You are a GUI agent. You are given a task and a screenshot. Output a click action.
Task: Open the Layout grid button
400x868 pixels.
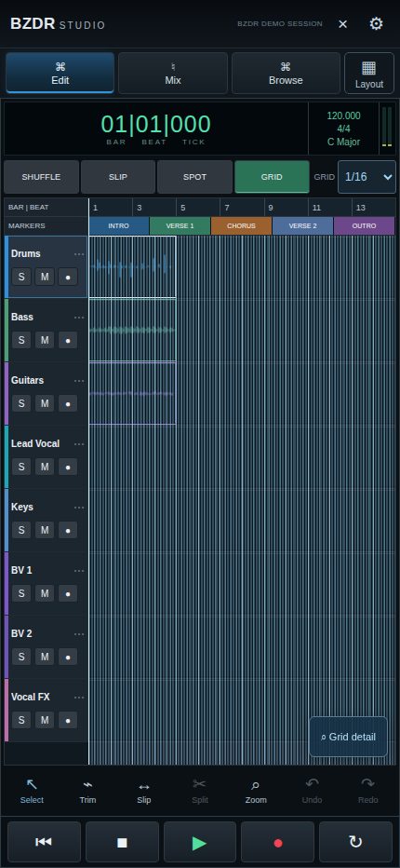pos(369,73)
